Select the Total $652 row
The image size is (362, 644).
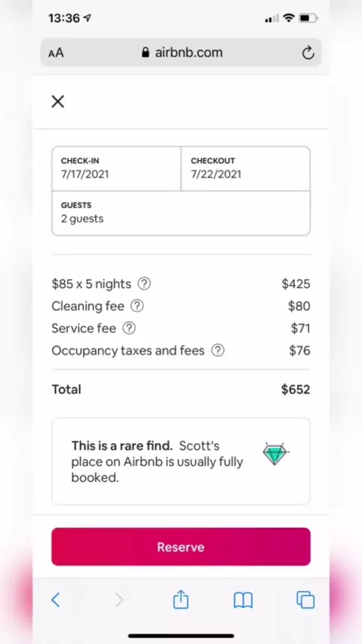pos(181,389)
